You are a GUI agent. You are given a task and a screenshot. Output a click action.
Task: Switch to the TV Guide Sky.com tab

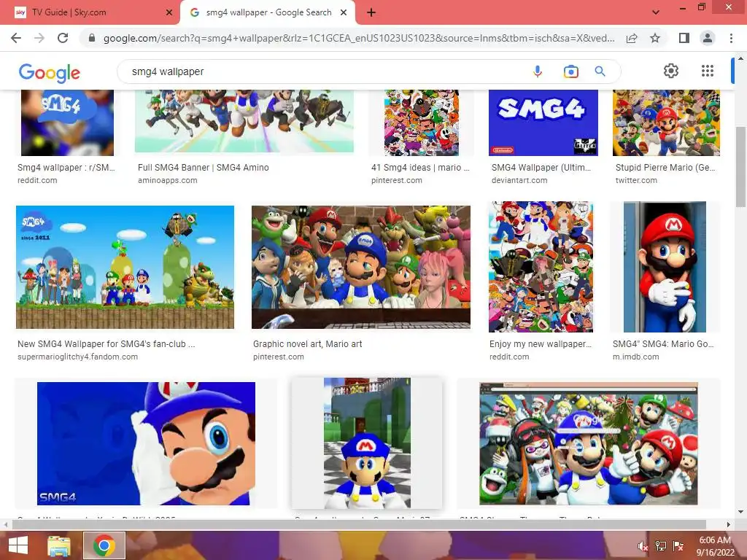(x=90, y=12)
